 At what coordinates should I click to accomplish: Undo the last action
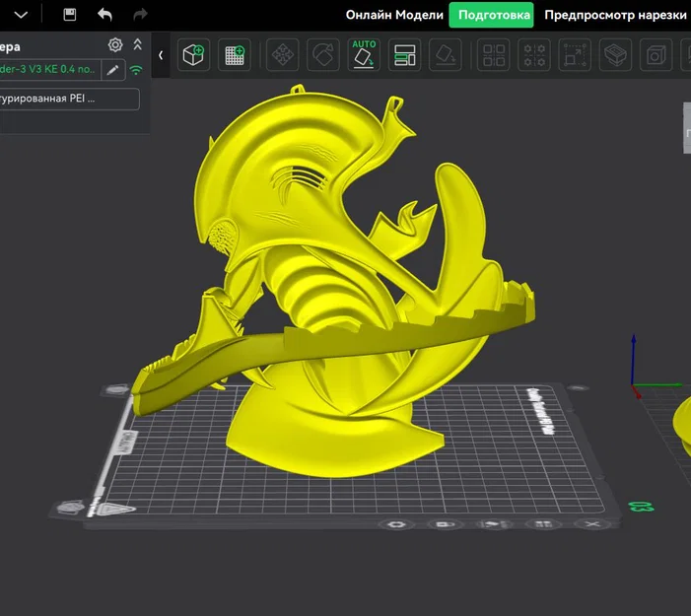pyautogui.click(x=104, y=15)
